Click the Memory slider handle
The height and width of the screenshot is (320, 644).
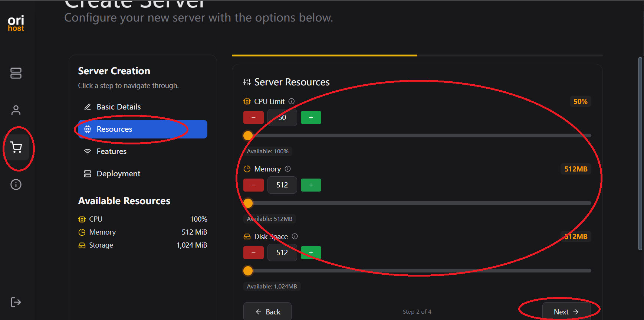(248, 203)
